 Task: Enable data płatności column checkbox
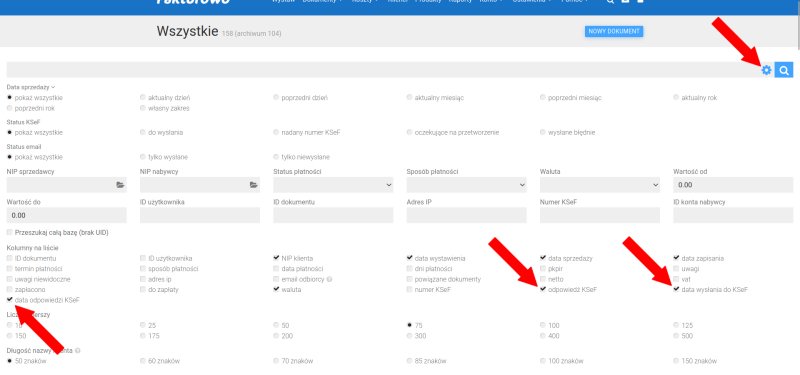tap(277, 268)
